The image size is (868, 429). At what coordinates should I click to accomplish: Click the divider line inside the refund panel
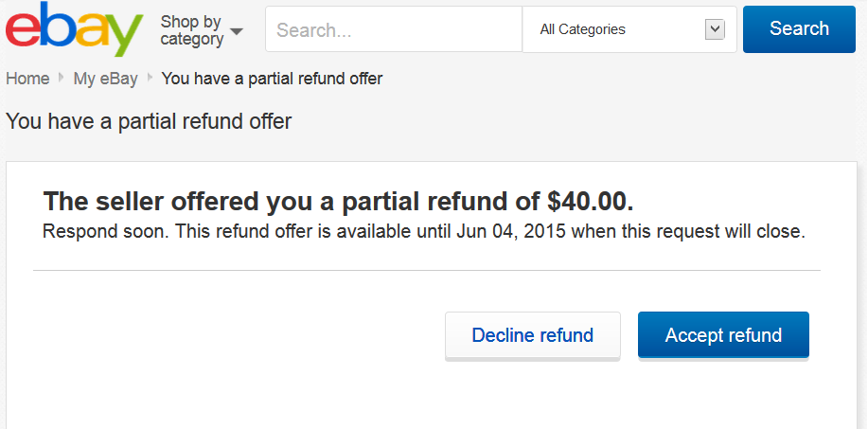tap(426, 270)
